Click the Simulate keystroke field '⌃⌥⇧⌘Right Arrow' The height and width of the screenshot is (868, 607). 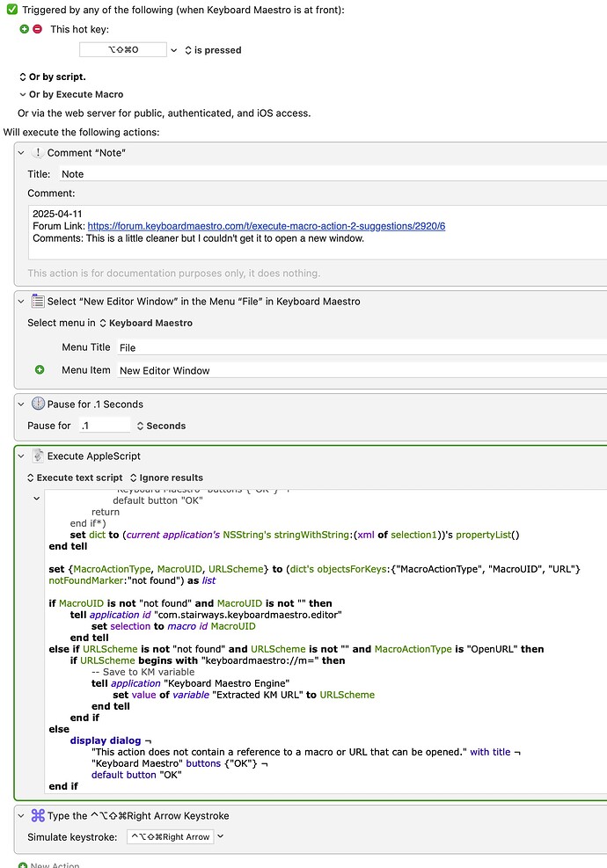coord(170,837)
